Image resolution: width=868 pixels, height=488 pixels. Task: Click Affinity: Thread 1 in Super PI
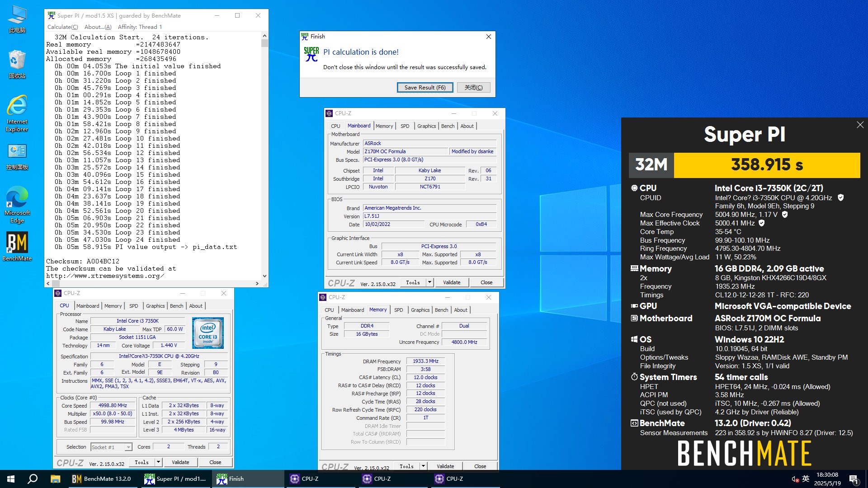[x=140, y=27]
